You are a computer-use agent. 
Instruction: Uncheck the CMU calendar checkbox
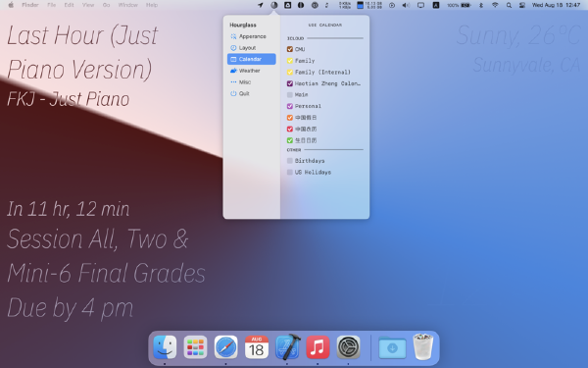coord(290,49)
